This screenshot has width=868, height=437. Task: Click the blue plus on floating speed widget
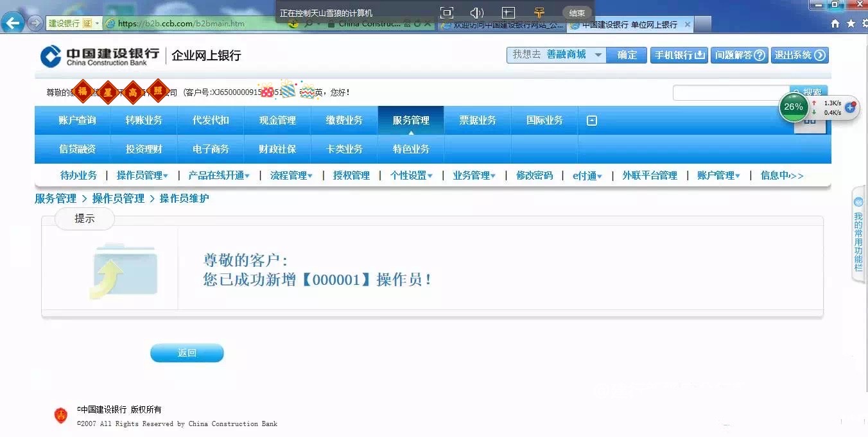click(850, 107)
